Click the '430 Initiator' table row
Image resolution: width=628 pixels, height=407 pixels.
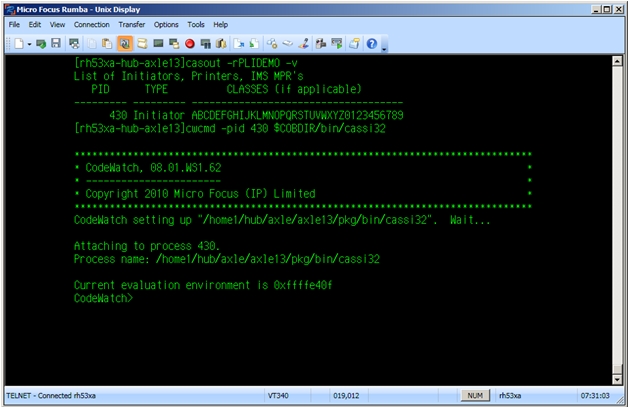pyautogui.click(x=256, y=115)
